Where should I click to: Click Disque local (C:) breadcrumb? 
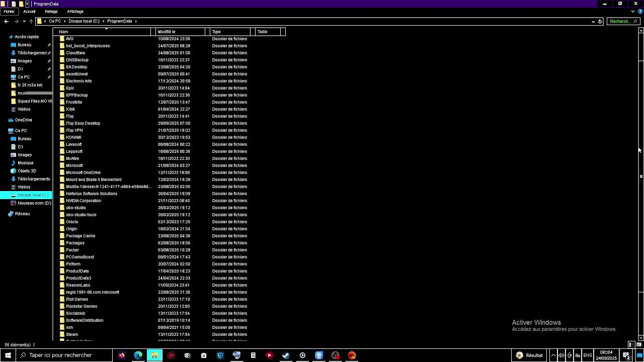point(84,21)
